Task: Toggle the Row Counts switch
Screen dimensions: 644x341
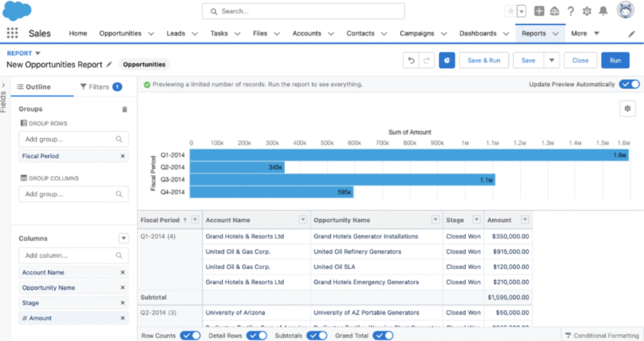Action: coord(190,336)
